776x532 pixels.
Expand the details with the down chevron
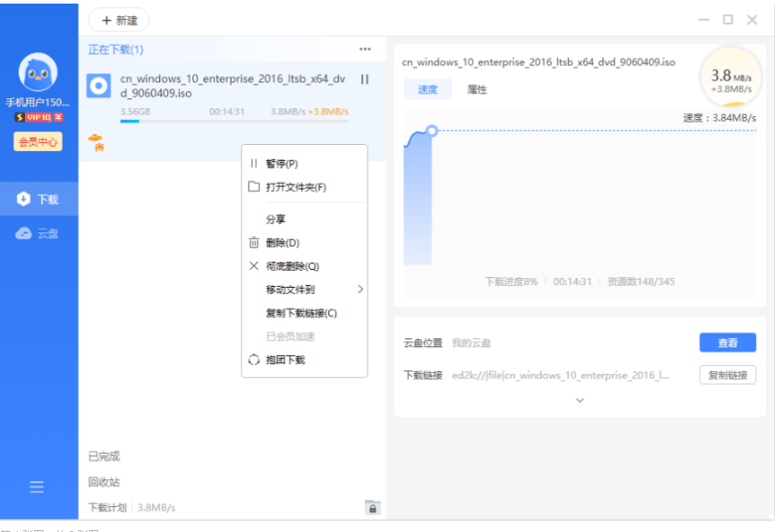coord(580,400)
